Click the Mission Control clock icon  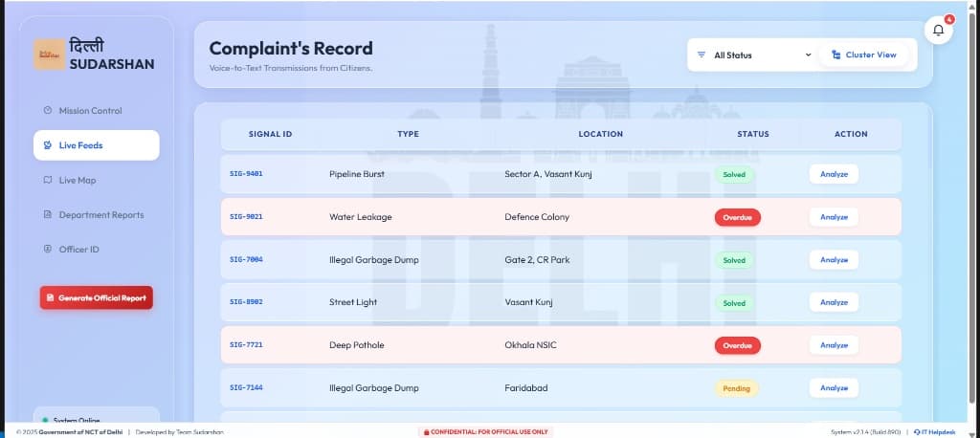click(48, 111)
